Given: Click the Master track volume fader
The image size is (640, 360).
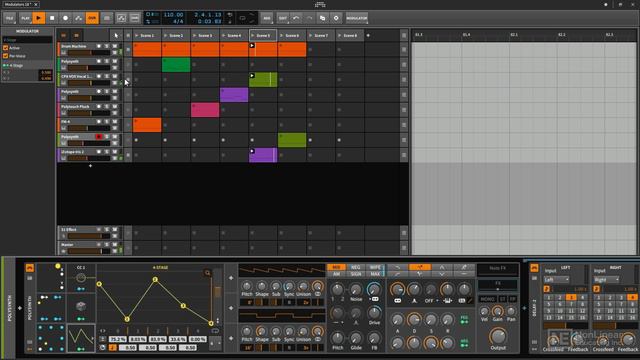Looking at the screenshot, I should coord(89,251).
